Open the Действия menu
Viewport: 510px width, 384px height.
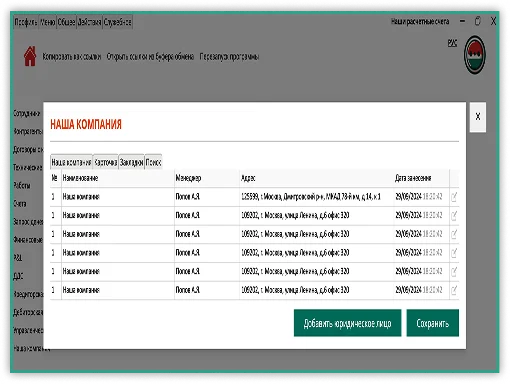point(89,22)
